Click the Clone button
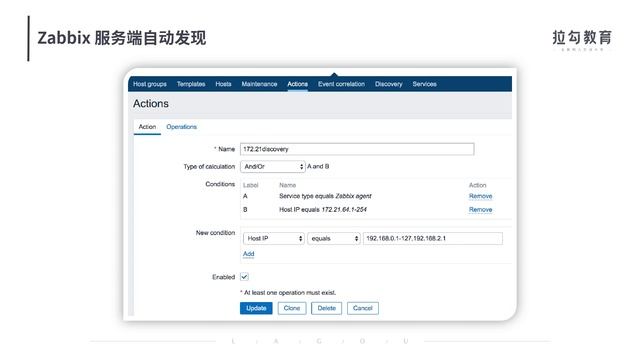The width and height of the screenshot is (640, 360). click(x=292, y=308)
